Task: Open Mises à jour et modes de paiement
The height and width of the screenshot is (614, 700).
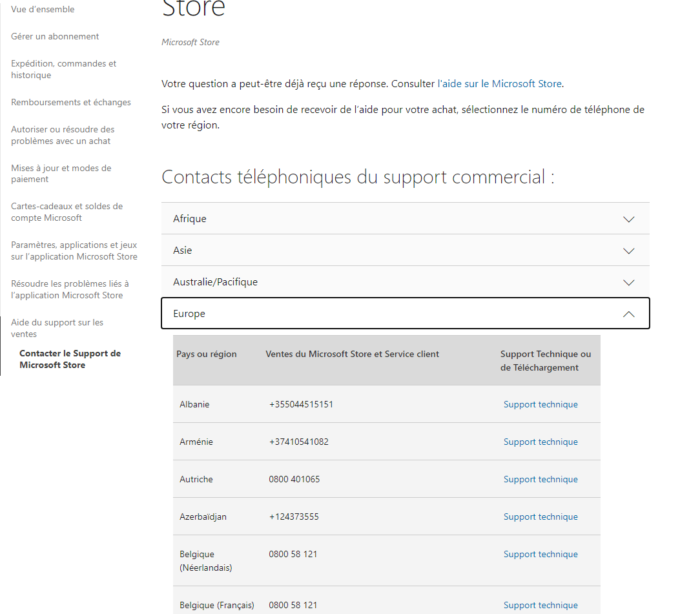Action: [61, 174]
